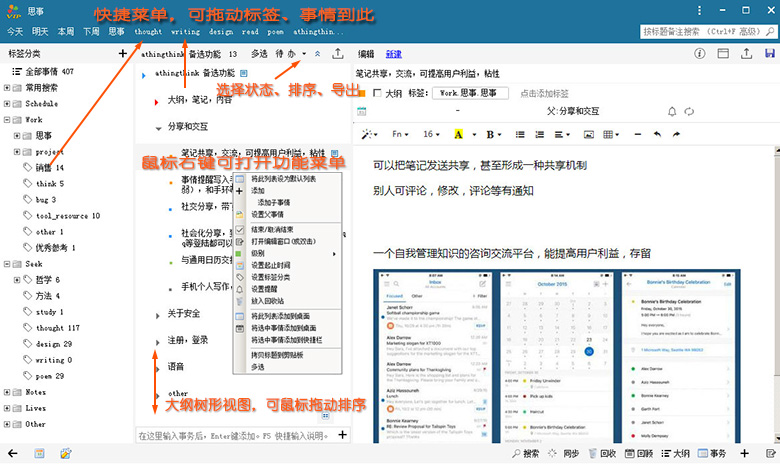Click 点击添加标签 to add tag
This screenshot has height=464, width=780.
(544, 93)
